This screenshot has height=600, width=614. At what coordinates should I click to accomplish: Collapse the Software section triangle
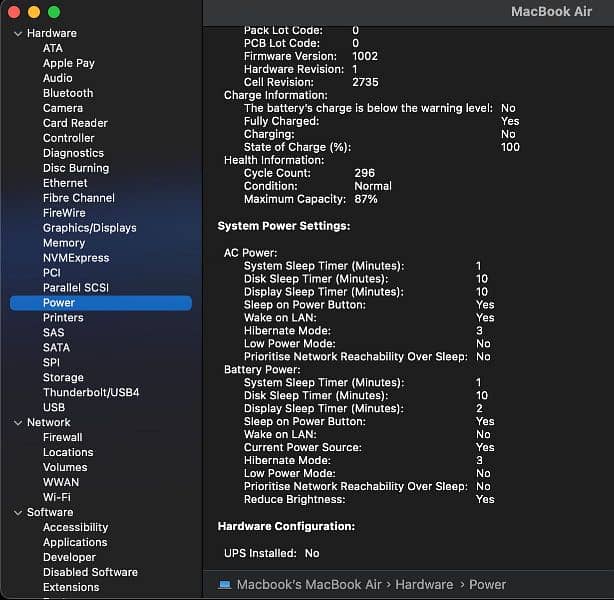17,512
